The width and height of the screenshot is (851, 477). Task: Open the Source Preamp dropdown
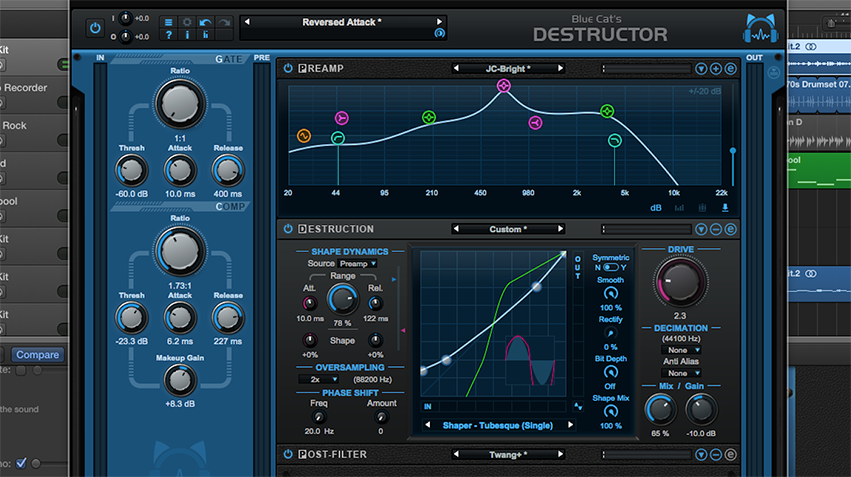(x=358, y=263)
